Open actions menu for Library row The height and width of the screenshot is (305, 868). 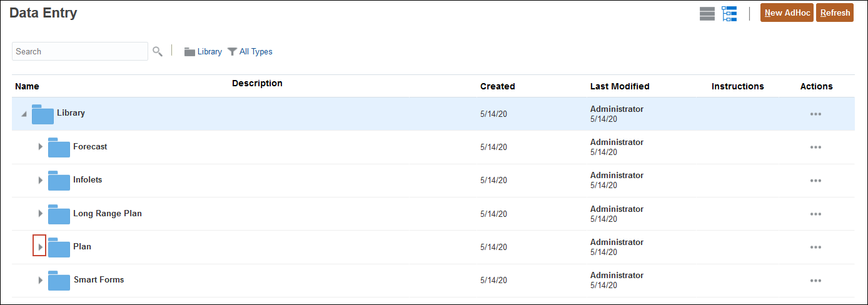click(815, 114)
